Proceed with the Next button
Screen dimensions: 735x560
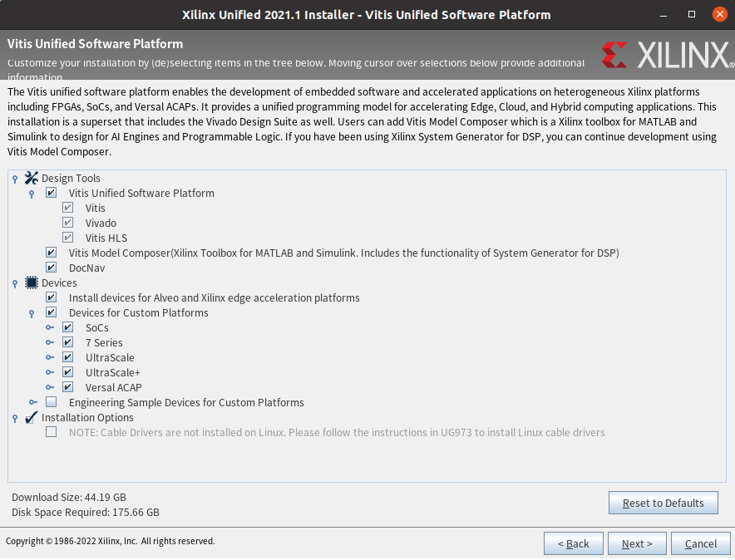[637, 543]
